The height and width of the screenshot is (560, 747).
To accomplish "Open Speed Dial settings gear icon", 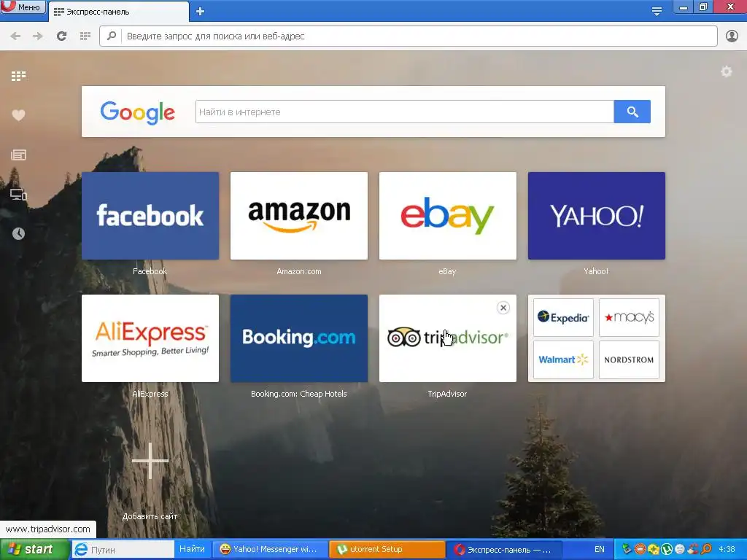I will (726, 72).
